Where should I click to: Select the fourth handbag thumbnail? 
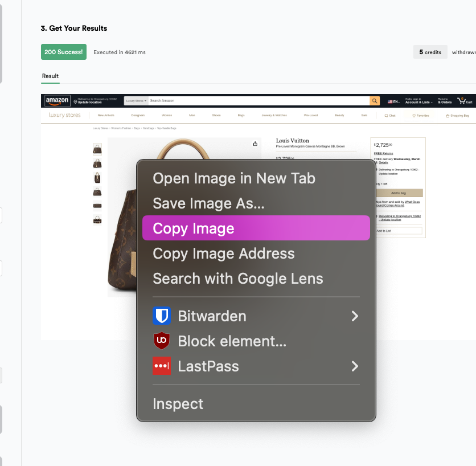(97, 192)
